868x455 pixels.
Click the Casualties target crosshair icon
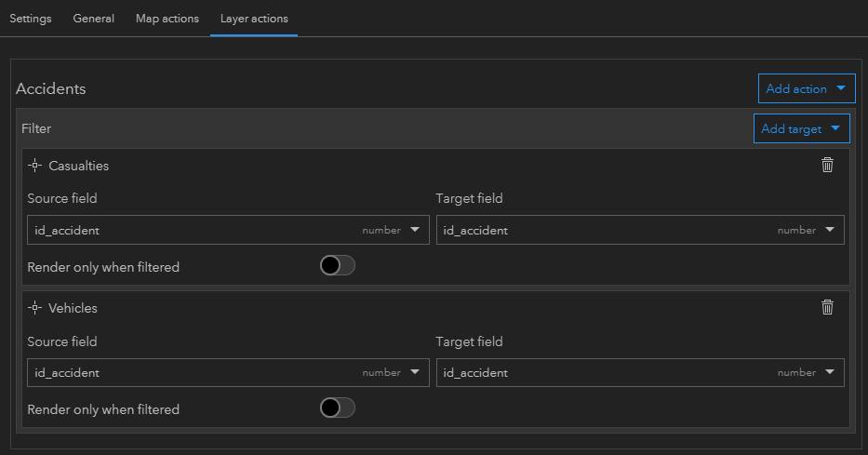(36, 166)
